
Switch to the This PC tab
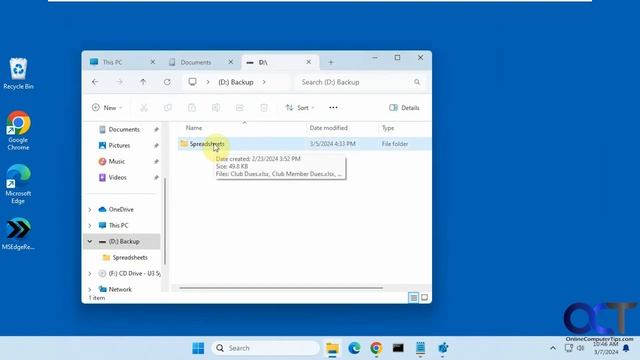pyautogui.click(x=112, y=62)
